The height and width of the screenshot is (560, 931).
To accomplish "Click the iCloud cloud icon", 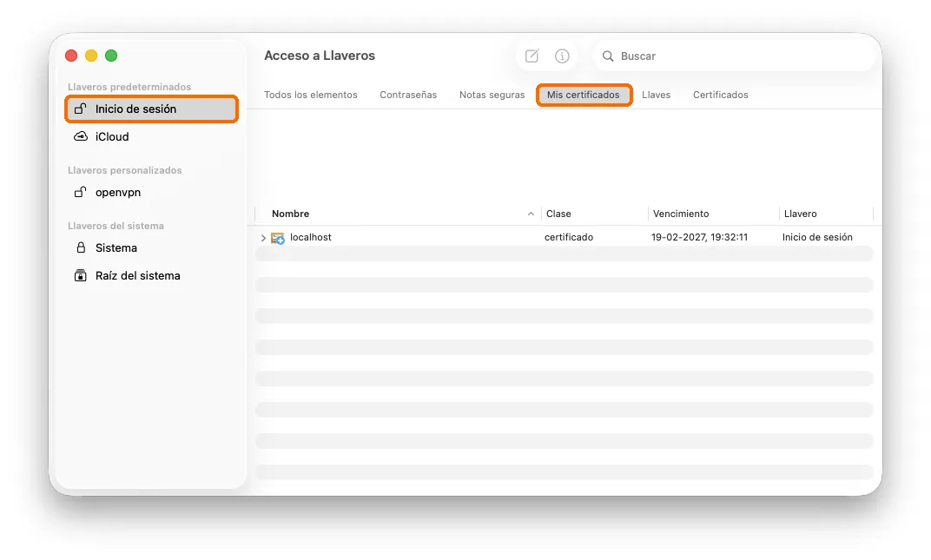I will [x=80, y=136].
